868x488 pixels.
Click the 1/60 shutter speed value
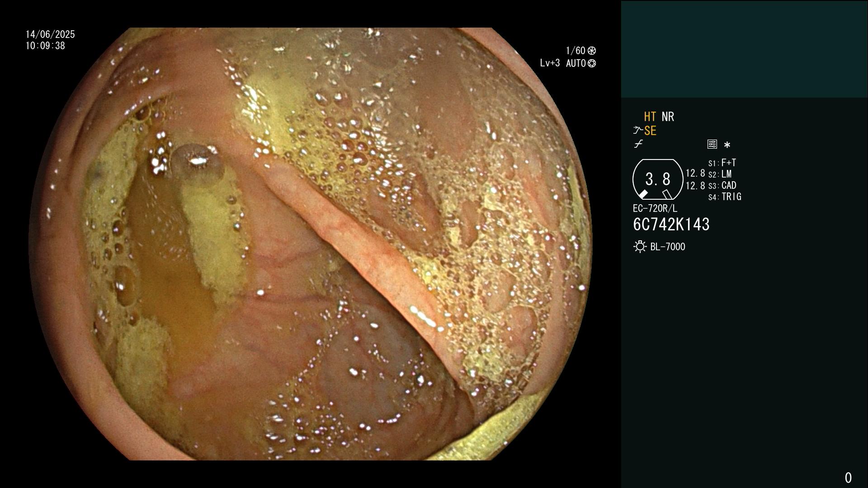576,51
